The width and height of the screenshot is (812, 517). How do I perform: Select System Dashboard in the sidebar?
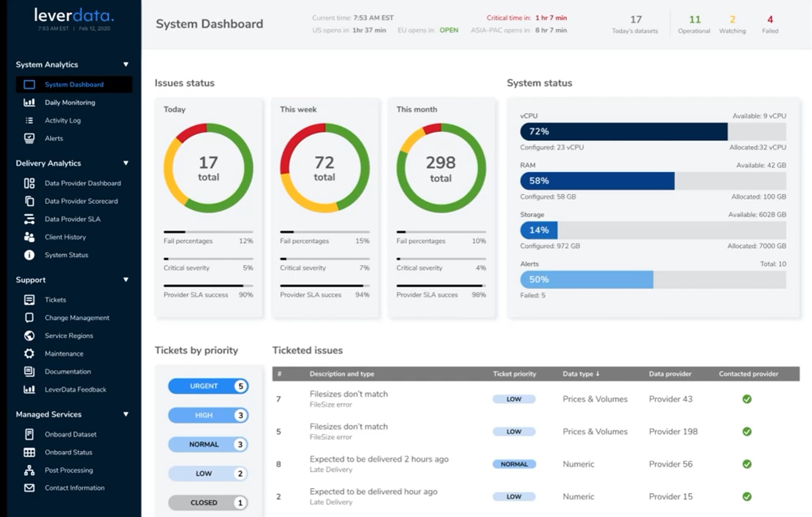[x=74, y=85]
